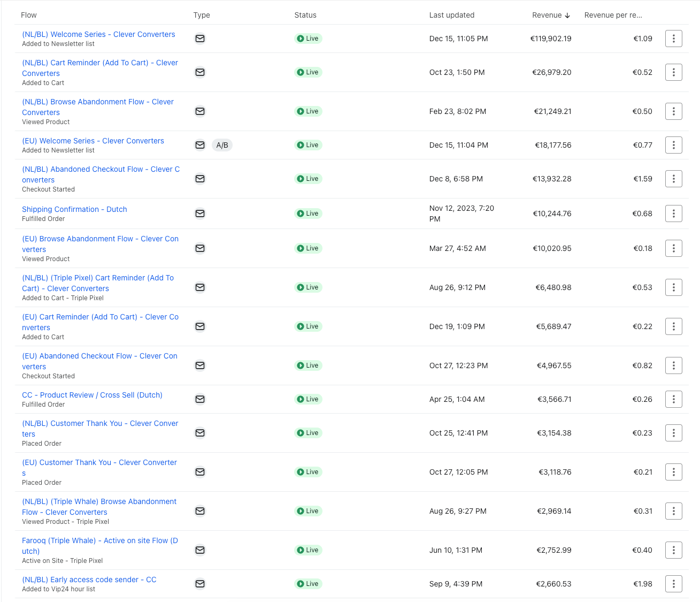
Task: Open options menu for NL/BL Welcome Series flow
Action: (x=674, y=39)
